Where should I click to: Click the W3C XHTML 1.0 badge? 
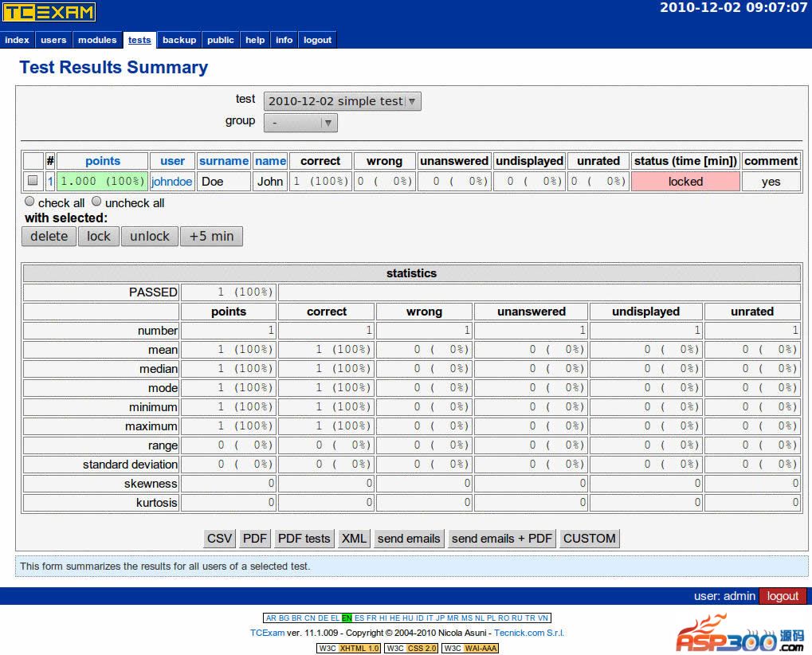coord(349,648)
